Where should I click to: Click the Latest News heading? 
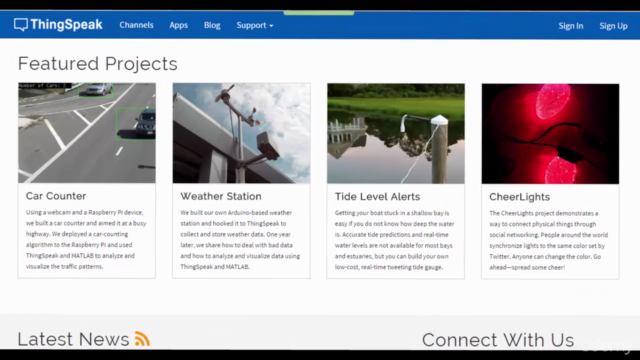[x=73, y=339]
